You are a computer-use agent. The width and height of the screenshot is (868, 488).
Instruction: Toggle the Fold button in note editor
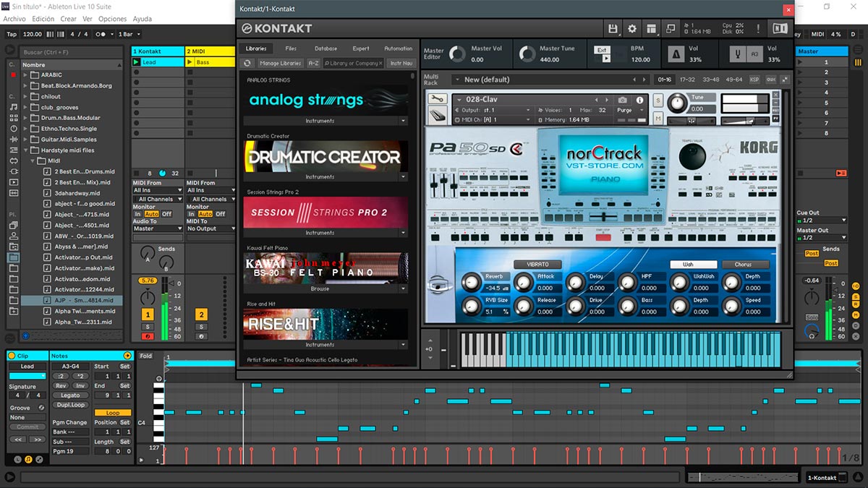click(146, 356)
